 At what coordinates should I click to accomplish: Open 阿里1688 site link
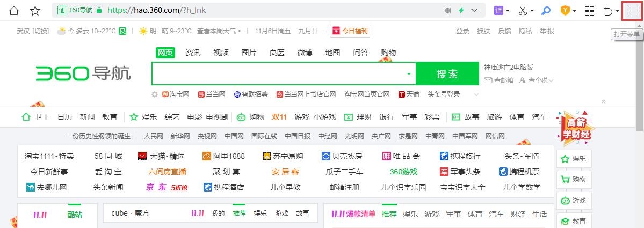(223, 156)
